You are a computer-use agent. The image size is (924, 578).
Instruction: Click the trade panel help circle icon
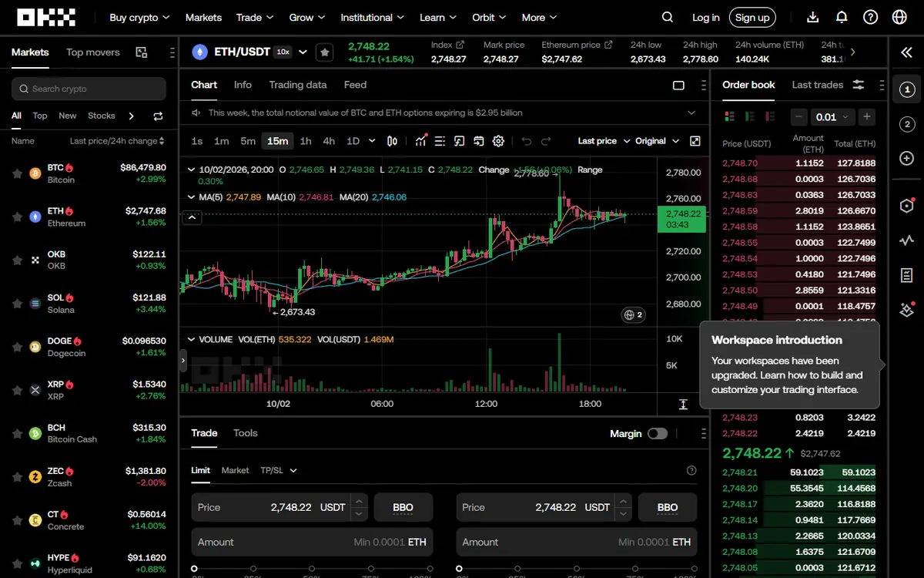pos(691,470)
